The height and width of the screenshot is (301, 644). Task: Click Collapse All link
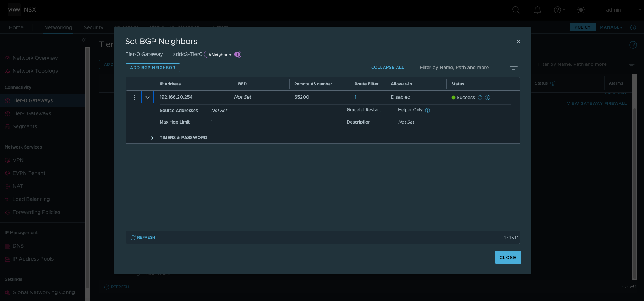coord(387,68)
